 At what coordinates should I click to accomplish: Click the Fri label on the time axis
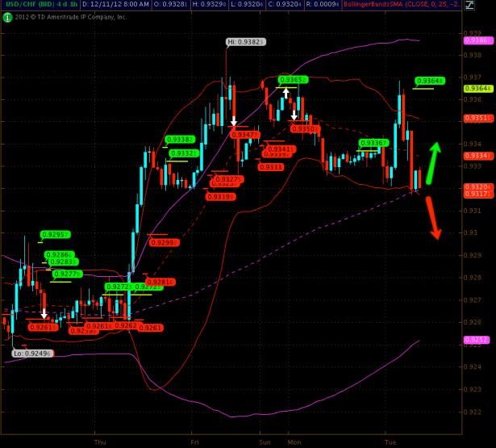[x=195, y=442]
